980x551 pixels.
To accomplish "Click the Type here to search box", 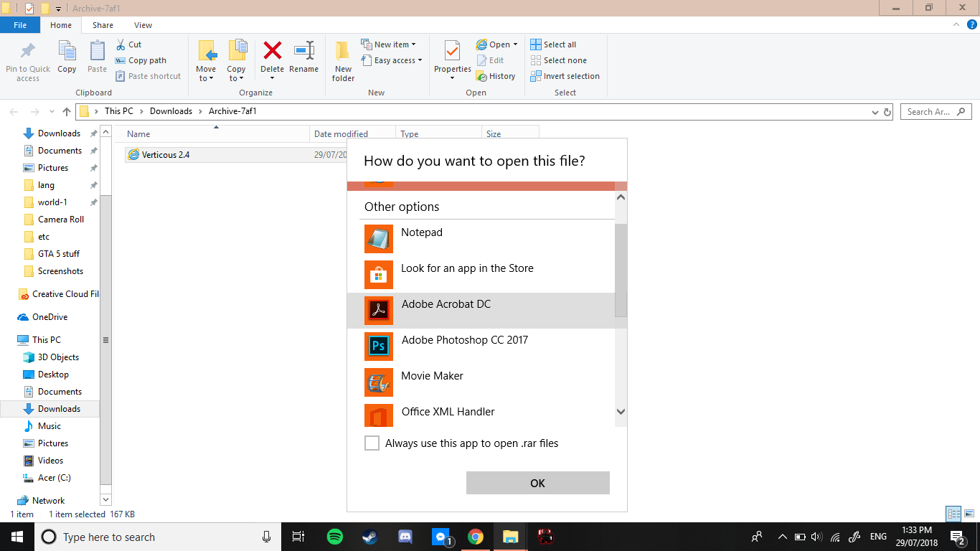I will click(x=156, y=537).
